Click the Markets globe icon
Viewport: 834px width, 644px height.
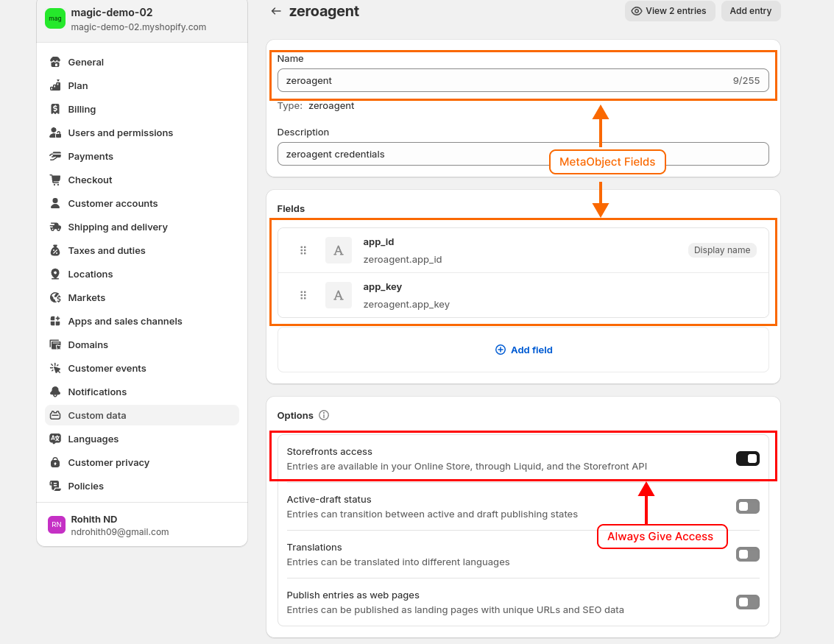(55, 297)
